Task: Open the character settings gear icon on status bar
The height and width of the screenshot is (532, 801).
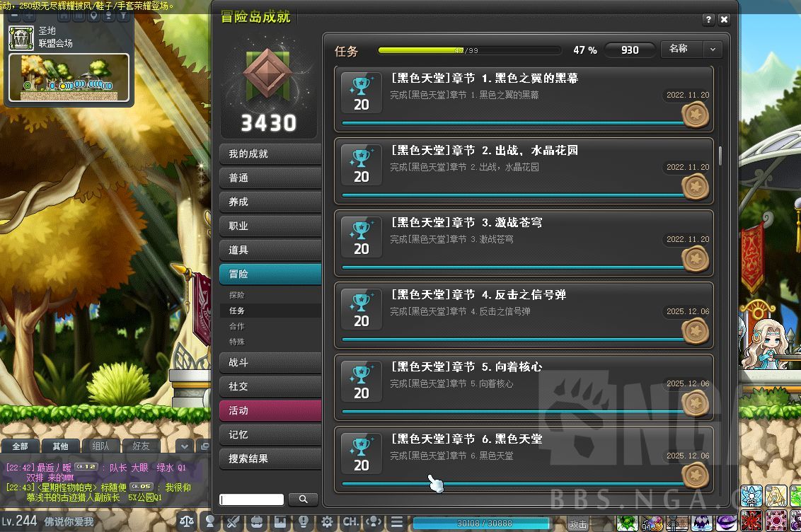Action: click(327, 521)
